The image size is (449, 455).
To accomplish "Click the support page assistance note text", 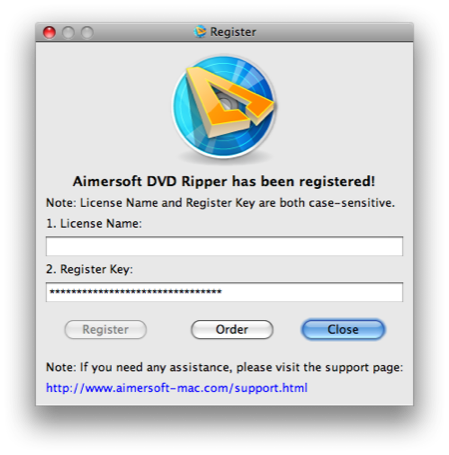I will (224, 367).
